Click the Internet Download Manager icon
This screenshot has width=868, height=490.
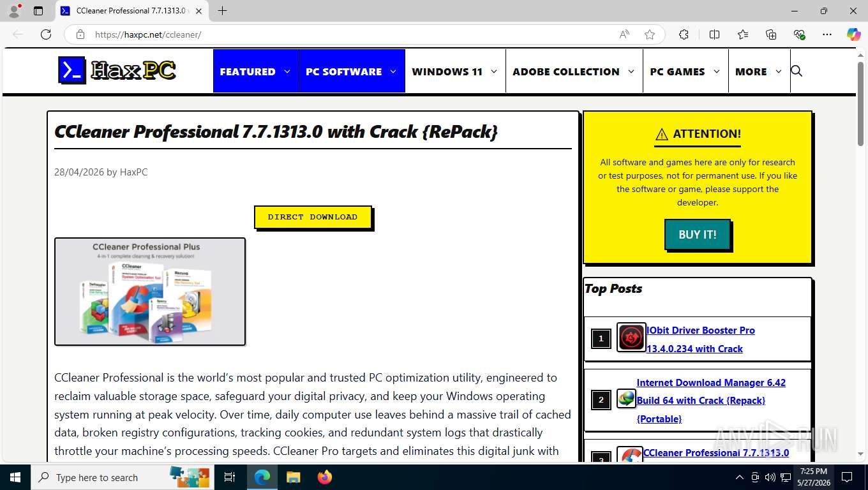point(626,399)
